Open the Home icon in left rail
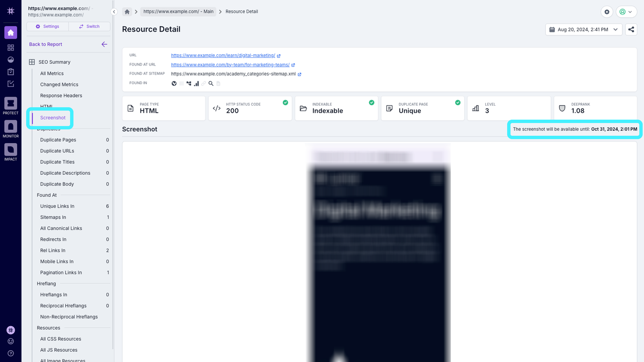Screen dimensions: 644x362 click(x=11, y=33)
